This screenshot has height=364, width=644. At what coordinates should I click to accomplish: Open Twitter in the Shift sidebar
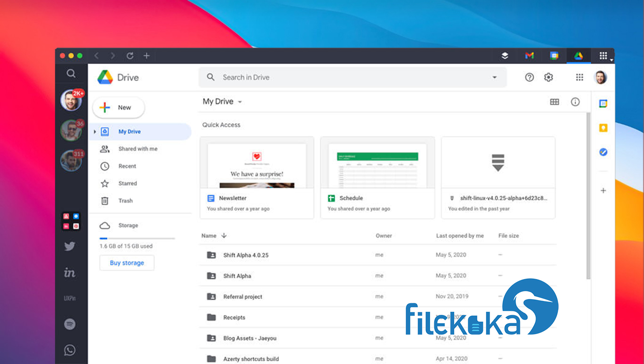pos(70,246)
